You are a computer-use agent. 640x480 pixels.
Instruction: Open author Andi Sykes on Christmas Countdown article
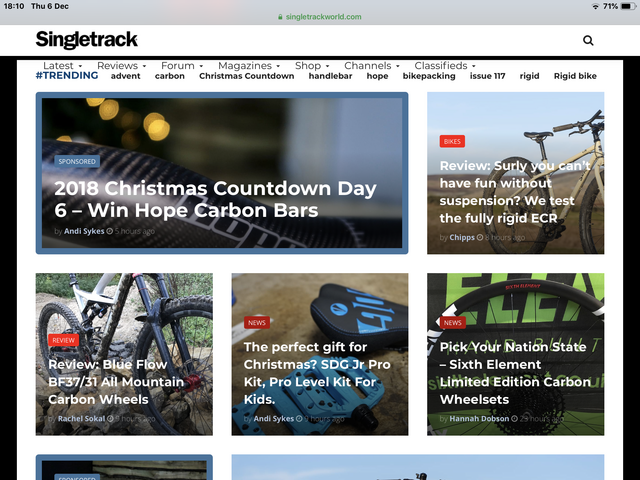click(x=84, y=231)
